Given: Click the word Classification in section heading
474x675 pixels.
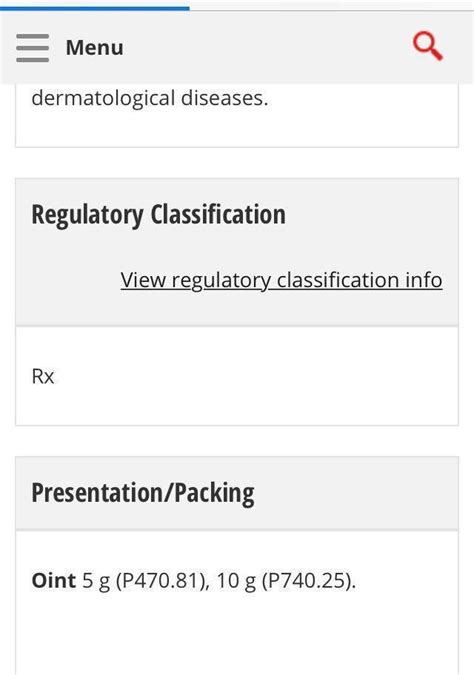Looking at the screenshot, I should point(218,214).
